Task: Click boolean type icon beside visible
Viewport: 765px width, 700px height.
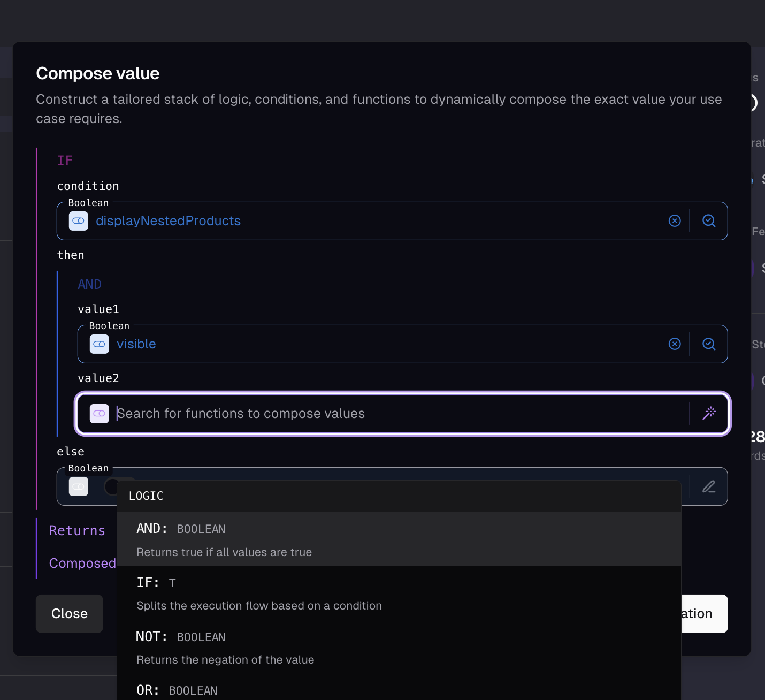Action: (x=100, y=344)
